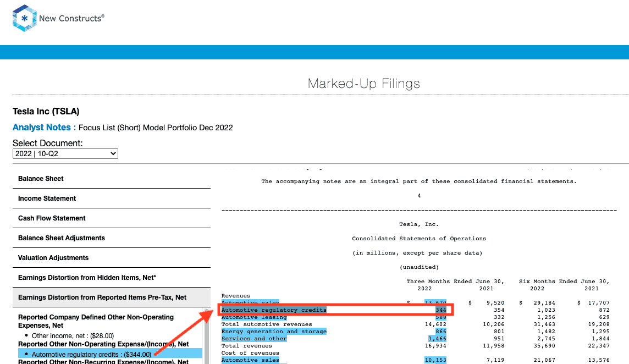Click 'Reported Company Defined Other Non-Operating Expenses, Net' heading
Screen dimensions: 629x364
click(x=96, y=321)
